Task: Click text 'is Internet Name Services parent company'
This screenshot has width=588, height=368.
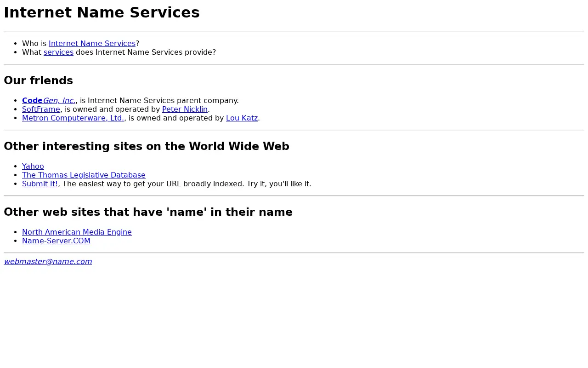Action: click(158, 101)
